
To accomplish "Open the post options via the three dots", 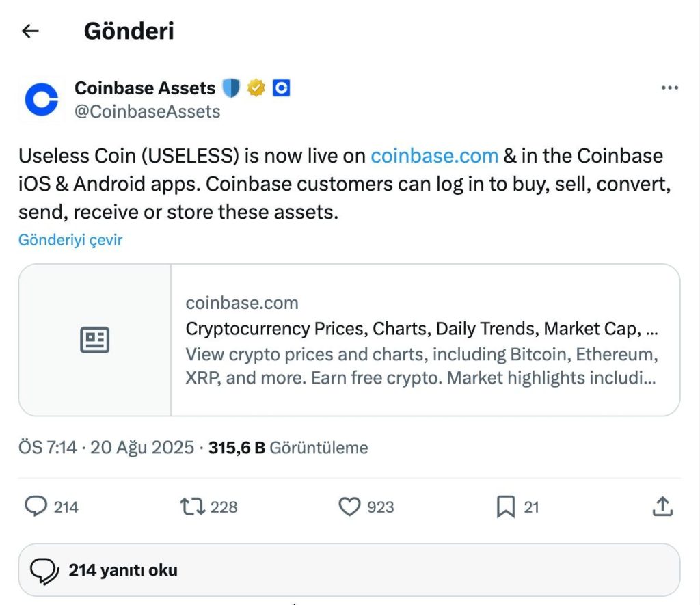I will (670, 88).
